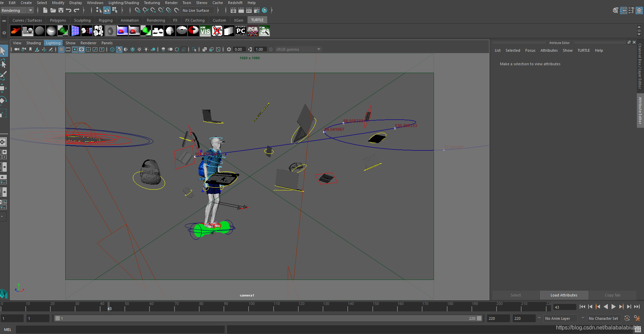Click the Undo arrow icon

(x=69, y=10)
